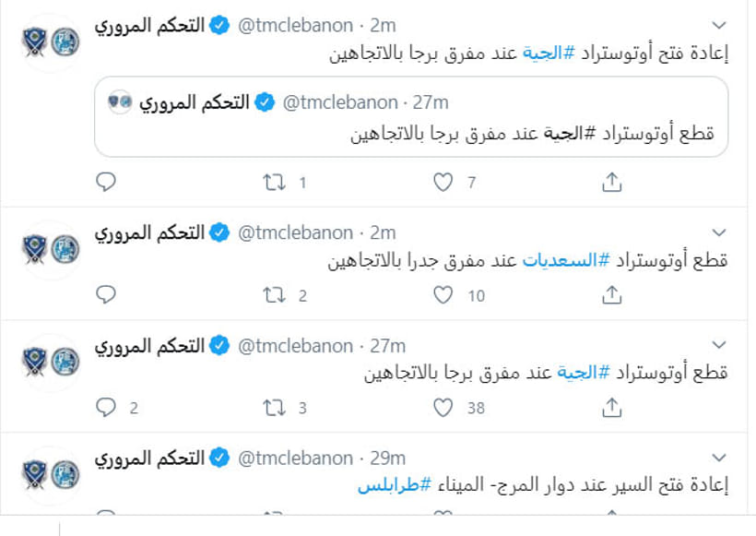Viewport: 756px width, 536px height.
Task: Open the #طرابلس hashtag link
Action: point(395,485)
